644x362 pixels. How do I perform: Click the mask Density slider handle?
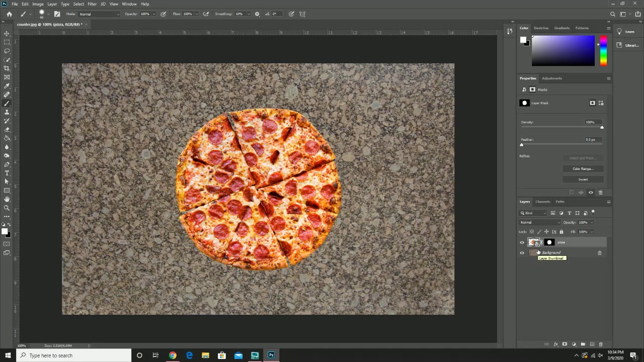tap(602, 127)
